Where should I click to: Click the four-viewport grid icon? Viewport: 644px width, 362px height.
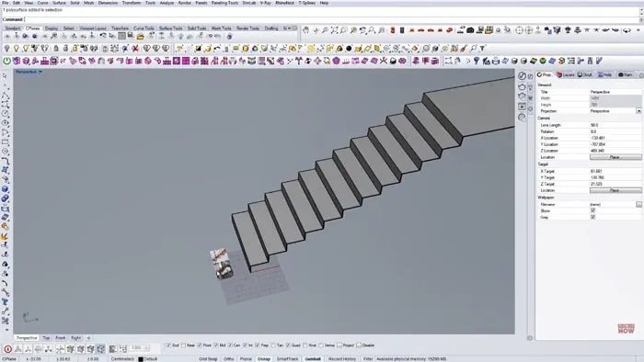(x=121, y=37)
